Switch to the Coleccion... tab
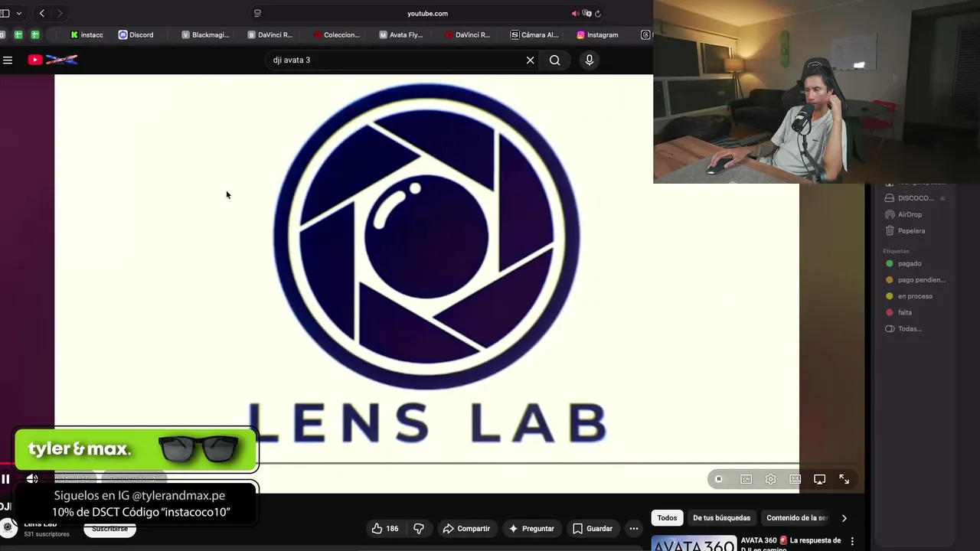This screenshot has width=980, height=551. (337, 34)
